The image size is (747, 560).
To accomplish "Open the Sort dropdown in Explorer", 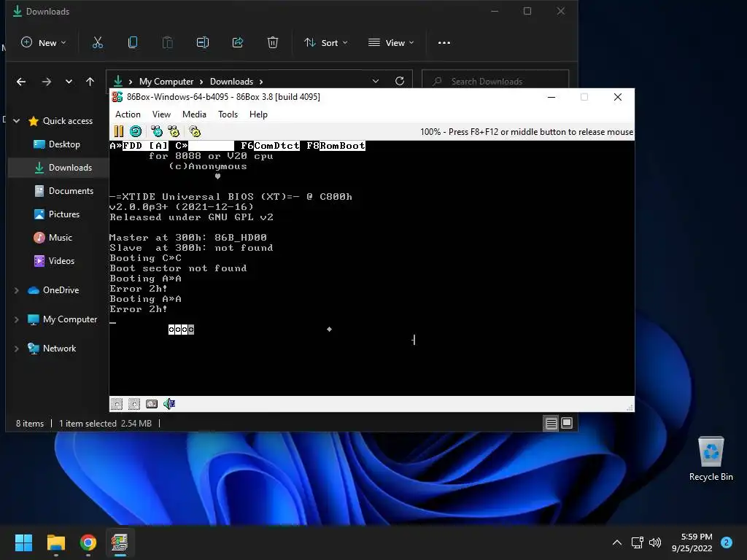I will point(326,43).
